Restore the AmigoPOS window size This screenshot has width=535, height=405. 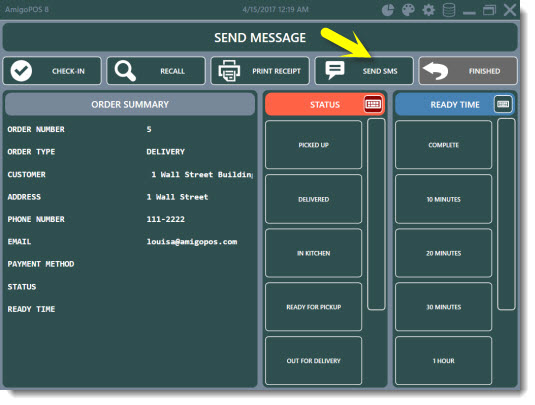pos(489,10)
